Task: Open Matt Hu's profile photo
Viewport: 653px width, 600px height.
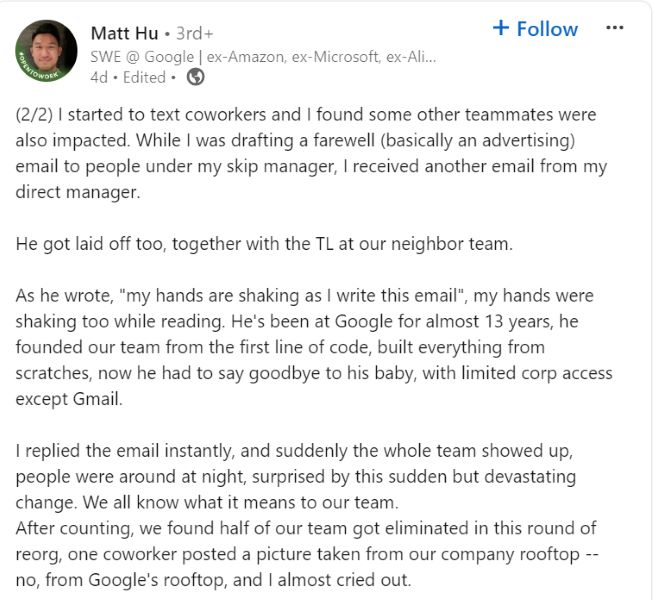Action: [x=47, y=50]
